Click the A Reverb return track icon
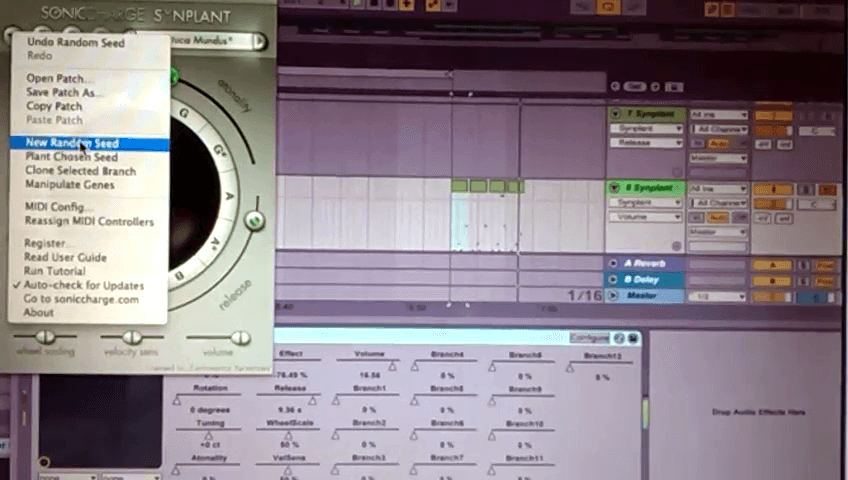 pyautogui.click(x=613, y=263)
